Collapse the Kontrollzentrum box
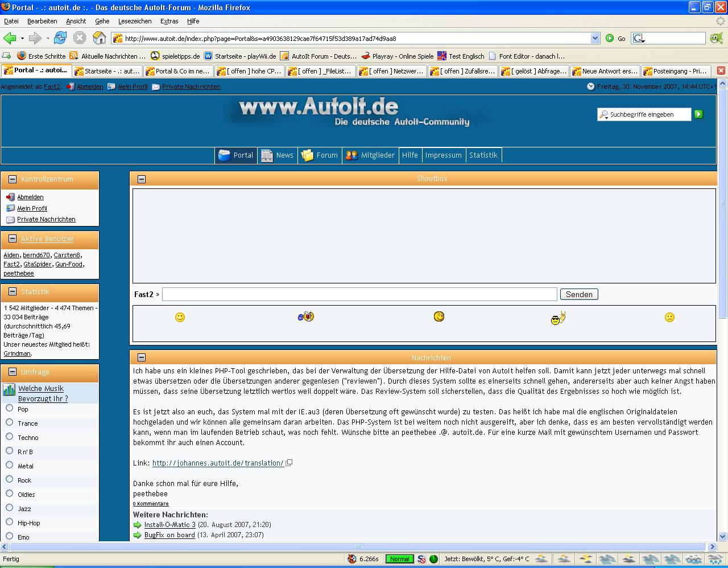 click(x=12, y=179)
